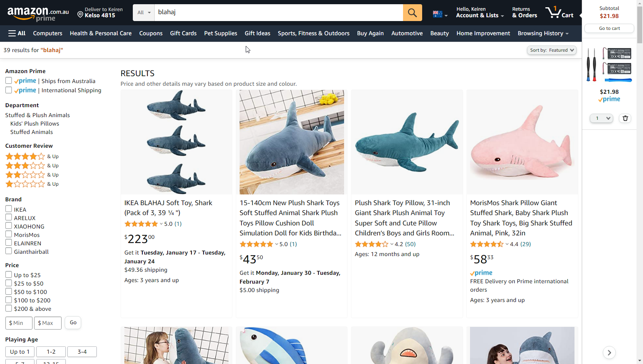Open the cart quantity dropdown
643x364 pixels.
601,118
